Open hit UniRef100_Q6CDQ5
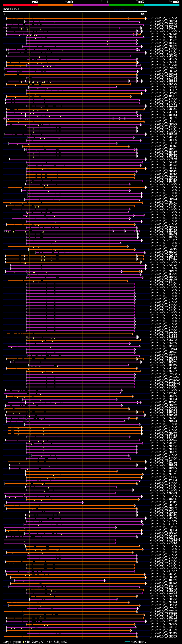 (x=163, y=34)
